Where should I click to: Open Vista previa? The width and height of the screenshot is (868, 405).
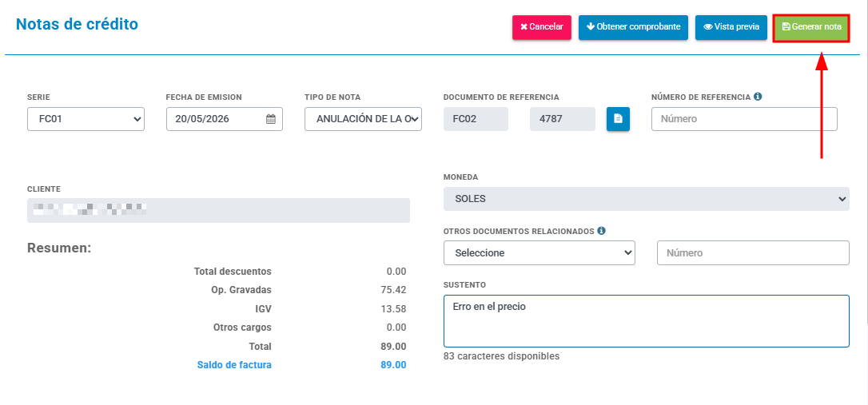(731, 27)
